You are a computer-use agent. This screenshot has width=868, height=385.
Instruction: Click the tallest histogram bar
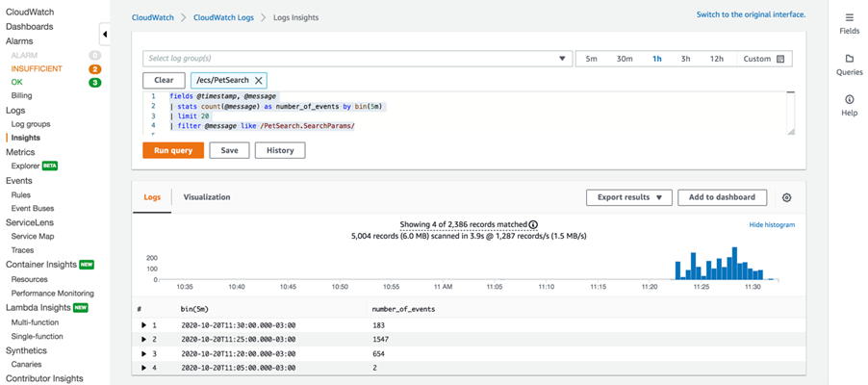pyautogui.click(x=734, y=263)
